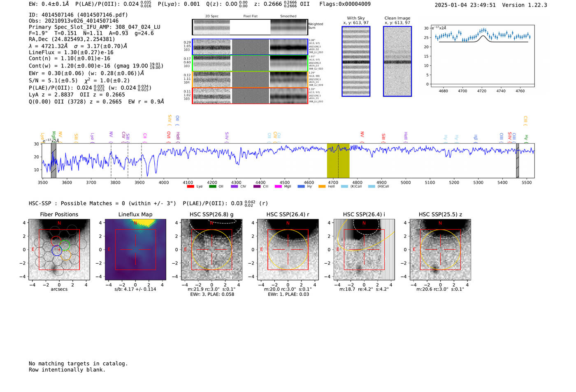
Task: Click the "2025-01-04 23:49:51" timestamp
Action: 465,5
